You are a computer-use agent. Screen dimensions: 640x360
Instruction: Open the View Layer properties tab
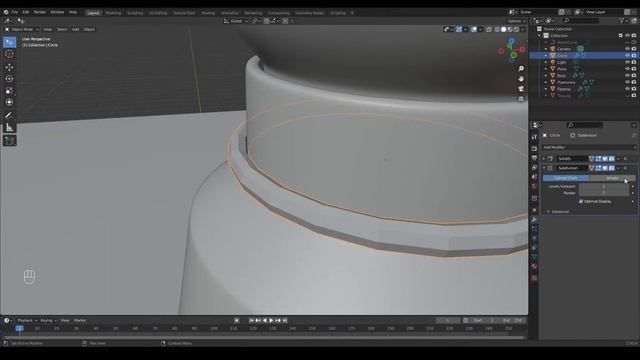pos(534,167)
